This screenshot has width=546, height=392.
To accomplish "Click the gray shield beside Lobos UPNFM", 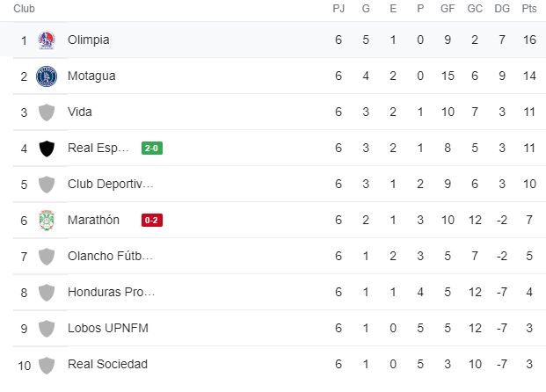I will 47,329.
